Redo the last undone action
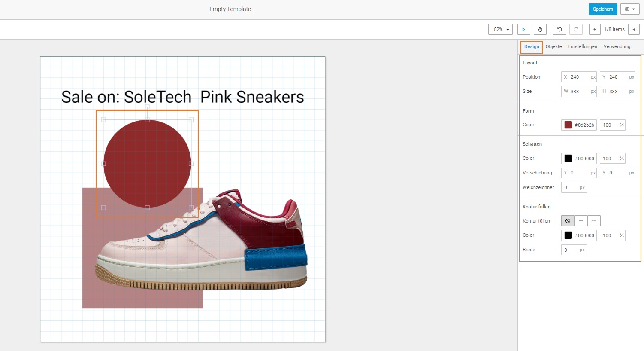Viewport: 644px width, 351px height. click(576, 29)
